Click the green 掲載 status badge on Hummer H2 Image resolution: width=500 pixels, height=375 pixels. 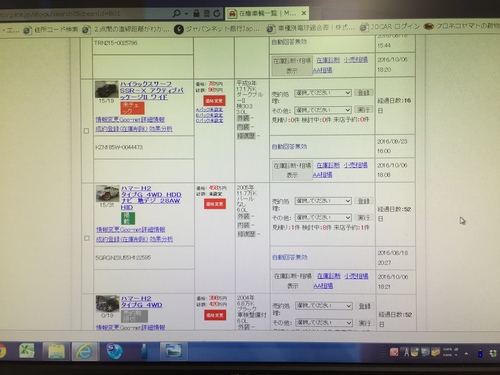click(128, 218)
